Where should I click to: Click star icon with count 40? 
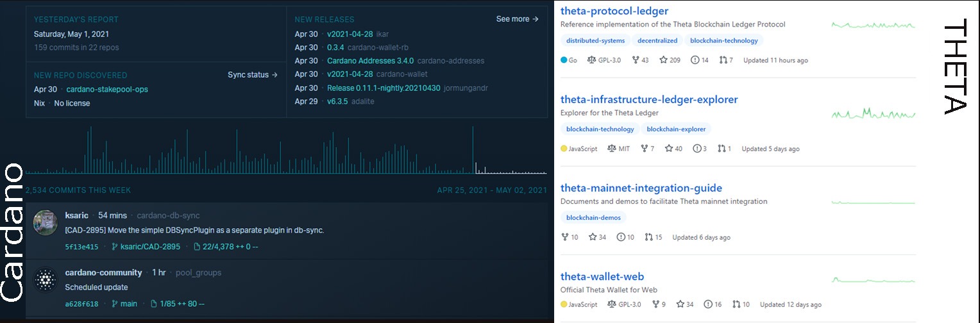669,149
